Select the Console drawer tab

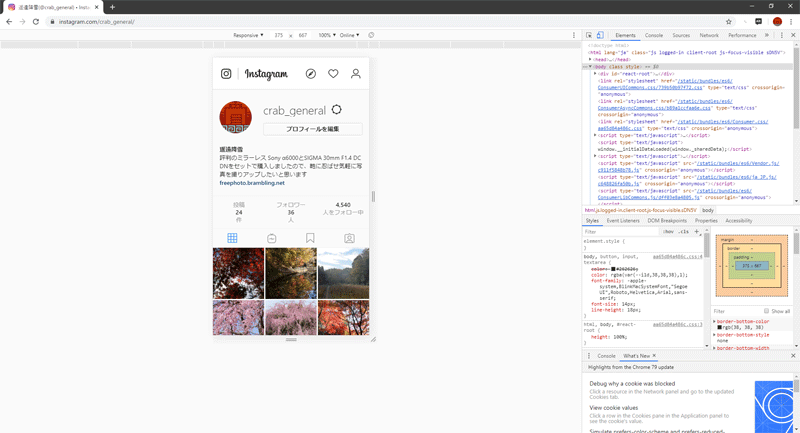pos(606,355)
